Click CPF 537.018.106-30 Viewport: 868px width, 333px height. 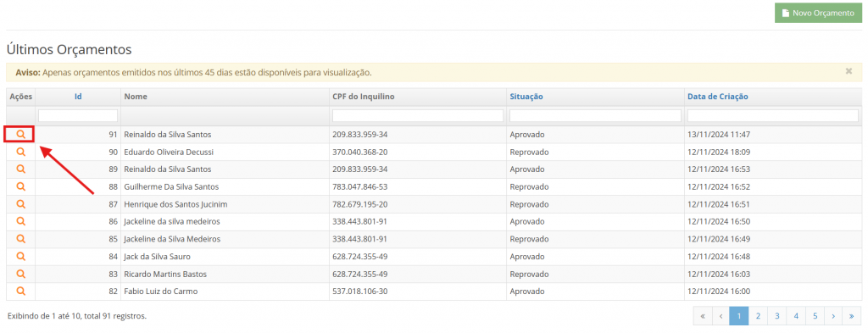[359, 291]
